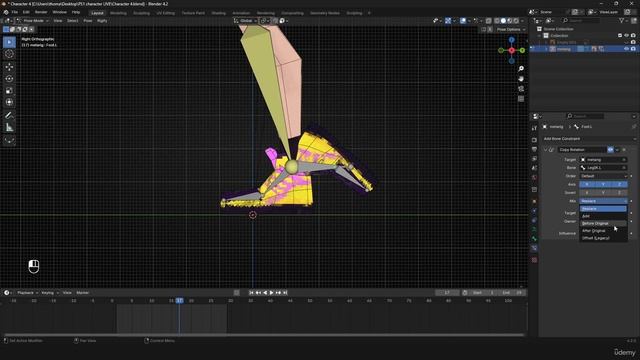Open the Order Default dropdown
Viewport: 640px width, 360px height.
[x=603, y=176]
